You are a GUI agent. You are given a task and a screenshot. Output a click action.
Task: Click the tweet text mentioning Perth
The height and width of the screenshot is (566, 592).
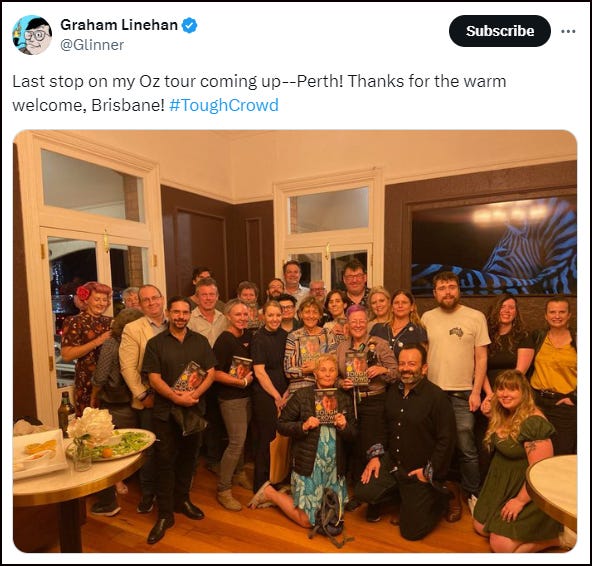point(259,93)
